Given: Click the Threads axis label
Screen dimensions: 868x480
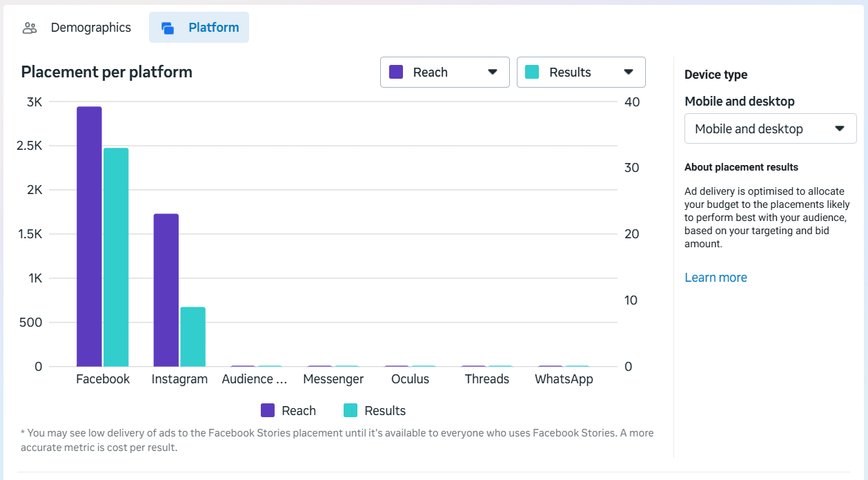Looking at the screenshot, I should pos(486,379).
